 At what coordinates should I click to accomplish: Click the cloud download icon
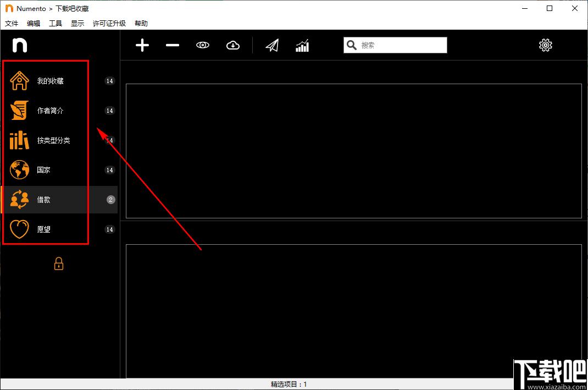tap(233, 46)
